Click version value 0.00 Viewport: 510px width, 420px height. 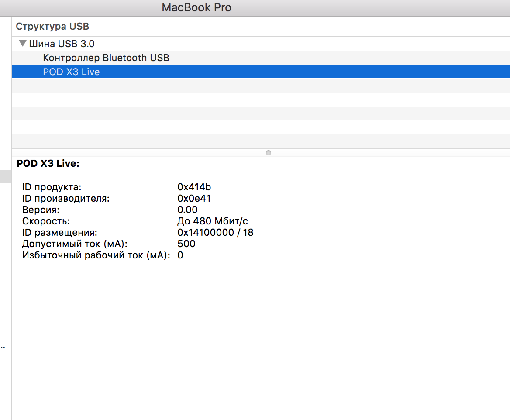coord(187,210)
